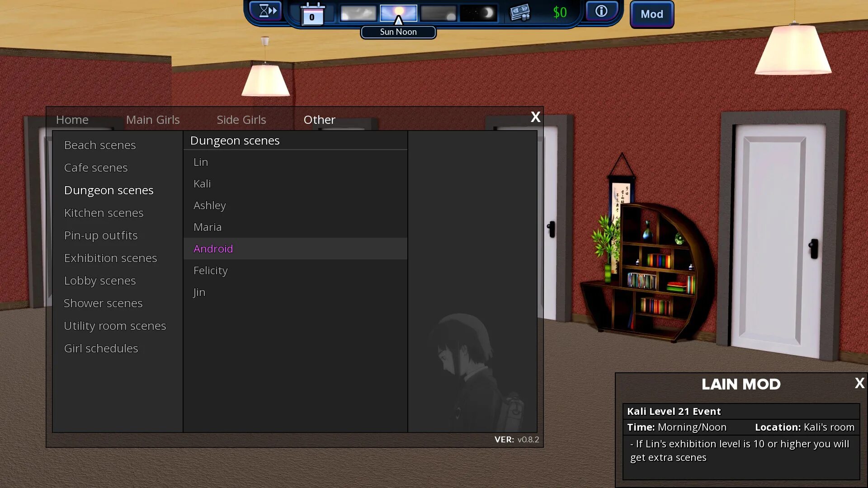This screenshot has height=488, width=868.
Task: Switch to the Main Girls tab
Action: (x=153, y=120)
